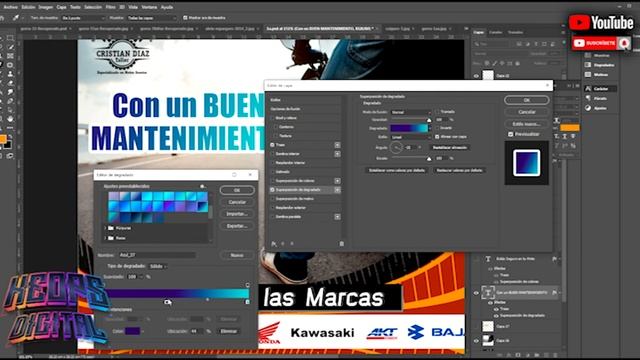Open the Ajustes collapsed panel icon
This screenshot has width=640, height=360.
point(588,108)
